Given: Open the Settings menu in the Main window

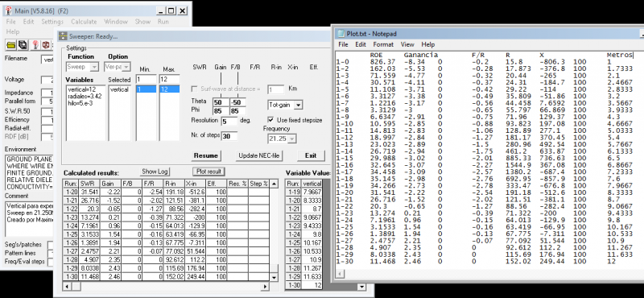Looking at the screenshot, I should pyautogui.click(x=52, y=22).
